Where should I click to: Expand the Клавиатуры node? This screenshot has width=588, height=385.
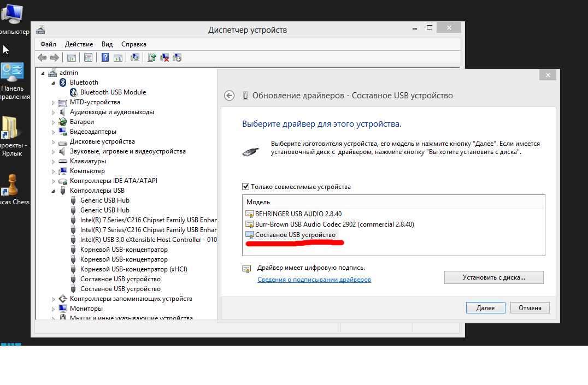53,162
